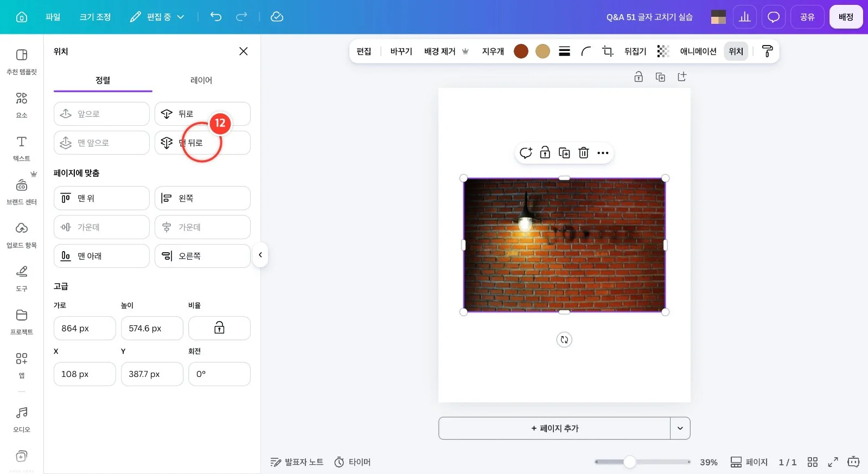Open the analytics chart icon
868x474 pixels.
pos(745,17)
